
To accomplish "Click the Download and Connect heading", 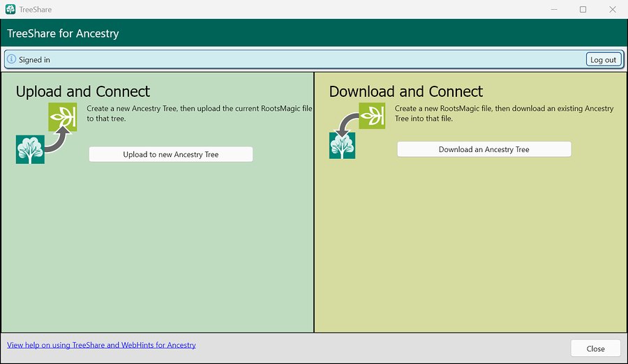I will click(x=406, y=91).
